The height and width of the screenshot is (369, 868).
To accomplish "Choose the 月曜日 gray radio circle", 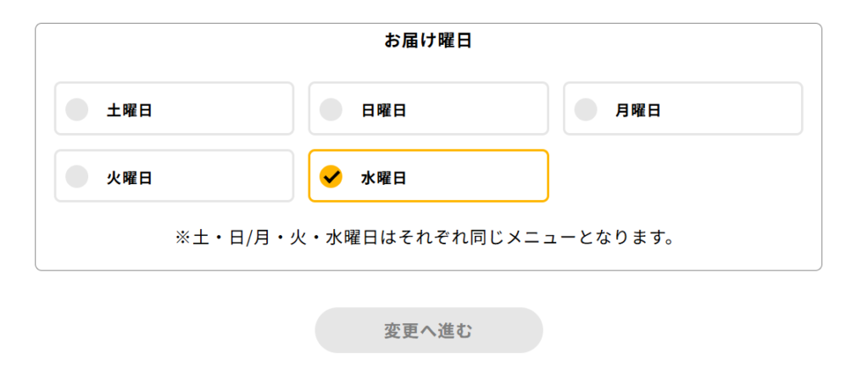I will click(586, 109).
